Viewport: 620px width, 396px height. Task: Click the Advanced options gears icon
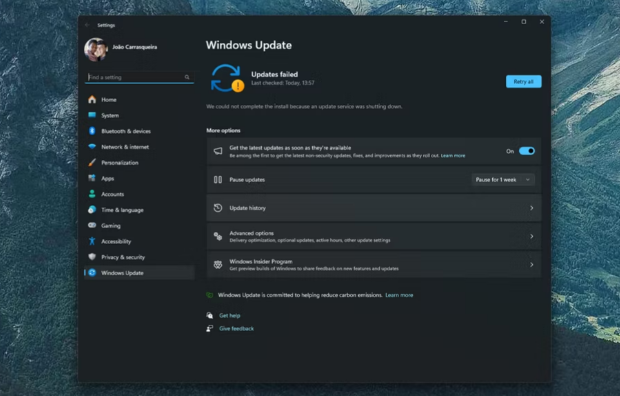[x=218, y=236]
